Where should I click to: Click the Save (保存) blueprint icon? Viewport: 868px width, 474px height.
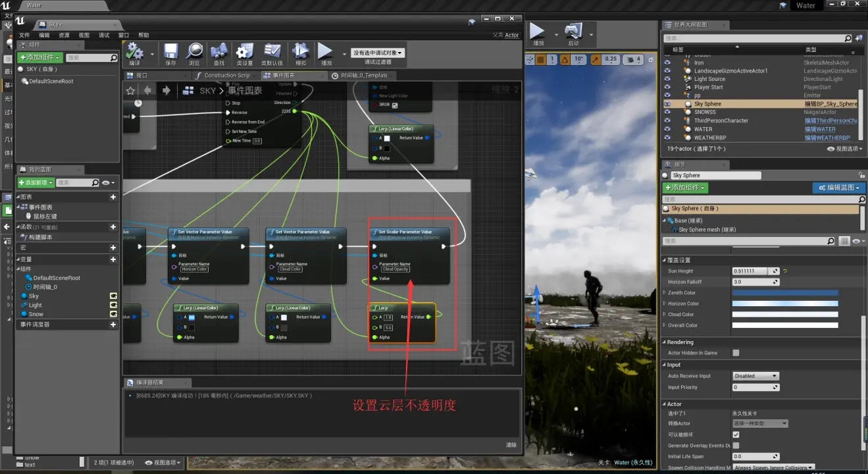click(x=170, y=52)
